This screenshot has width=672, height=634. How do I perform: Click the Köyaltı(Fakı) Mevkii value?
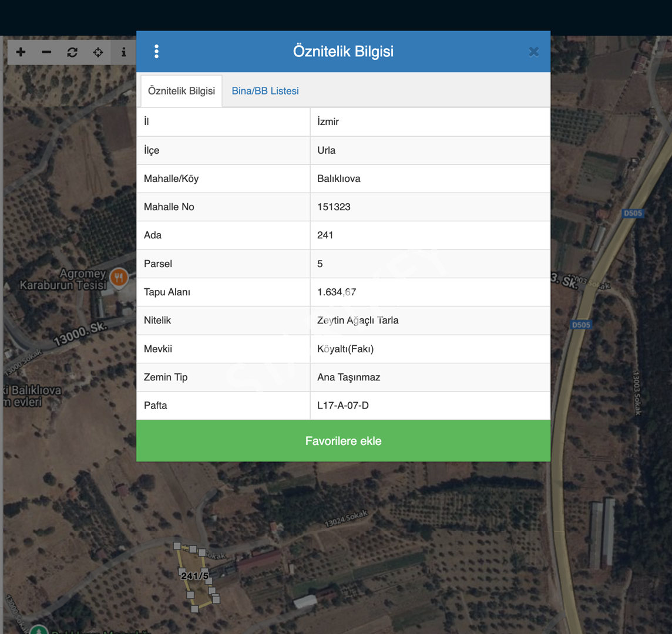pyautogui.click(x=345, y=349)
